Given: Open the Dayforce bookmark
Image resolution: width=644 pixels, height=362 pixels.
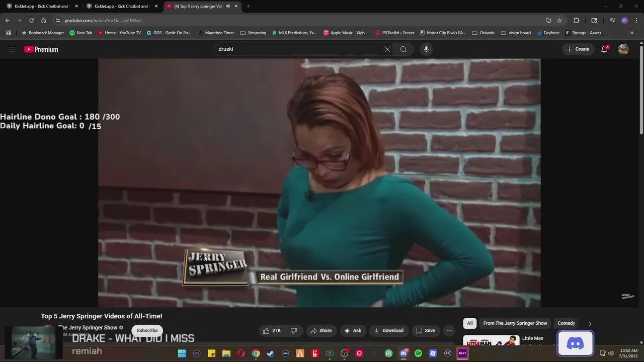Looking at the screenshot, I should (548, 33).
